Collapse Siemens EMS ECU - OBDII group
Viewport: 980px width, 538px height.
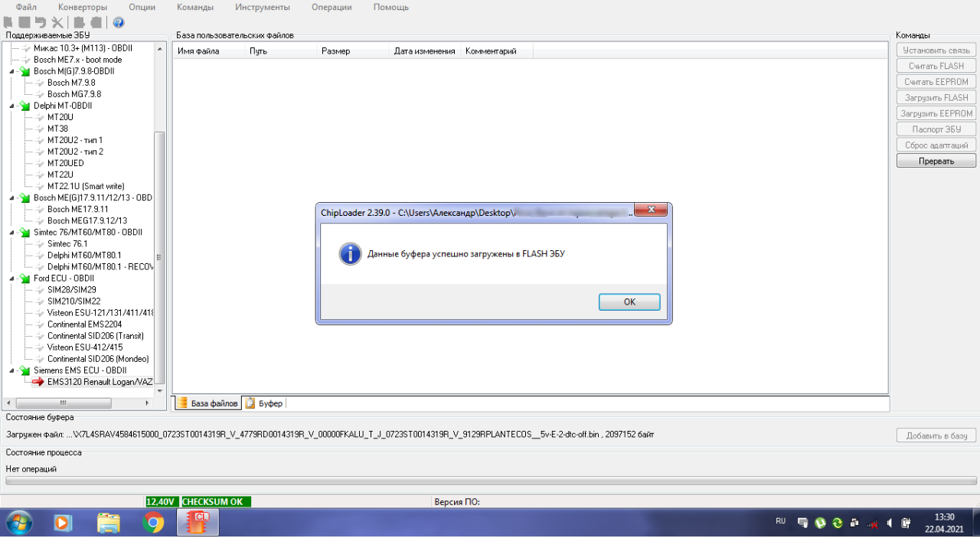(x=12, y=370)
